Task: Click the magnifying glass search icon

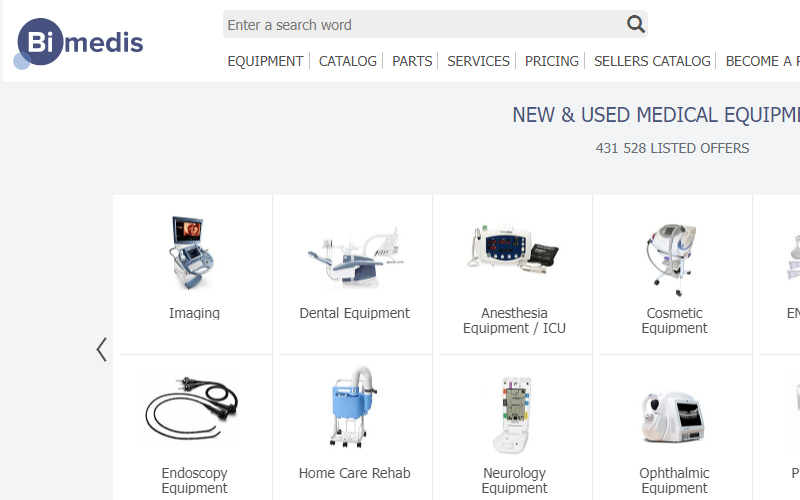Action: tap(635, 24)
